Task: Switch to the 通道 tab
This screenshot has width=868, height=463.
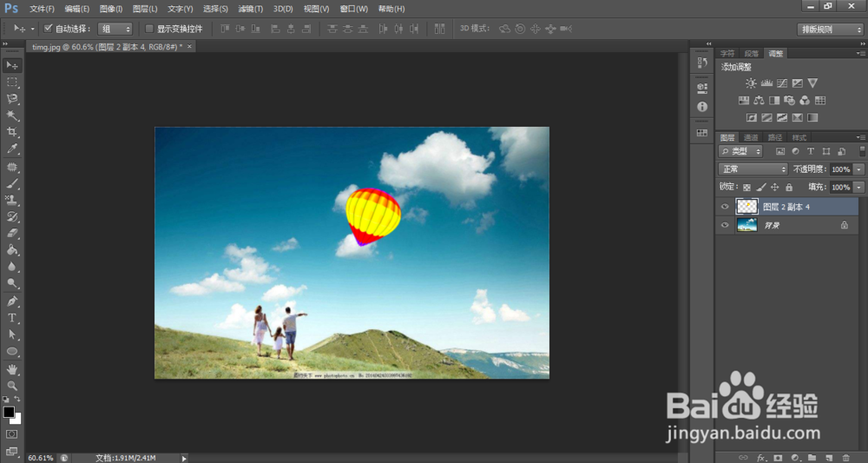Action: tap(751, 137)
